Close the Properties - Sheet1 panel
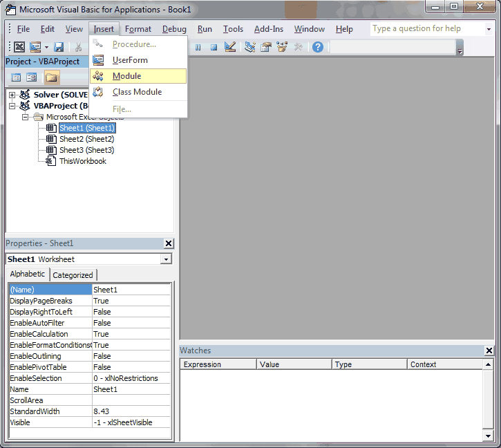This screenshot has width=501, height=448. click(169, 243)
